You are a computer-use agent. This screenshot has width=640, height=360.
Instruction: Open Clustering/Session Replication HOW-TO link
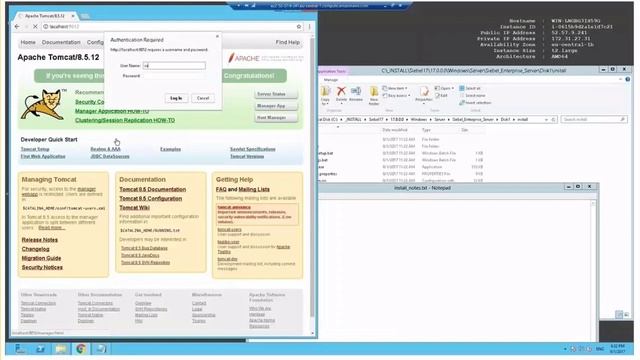[125, 120]
